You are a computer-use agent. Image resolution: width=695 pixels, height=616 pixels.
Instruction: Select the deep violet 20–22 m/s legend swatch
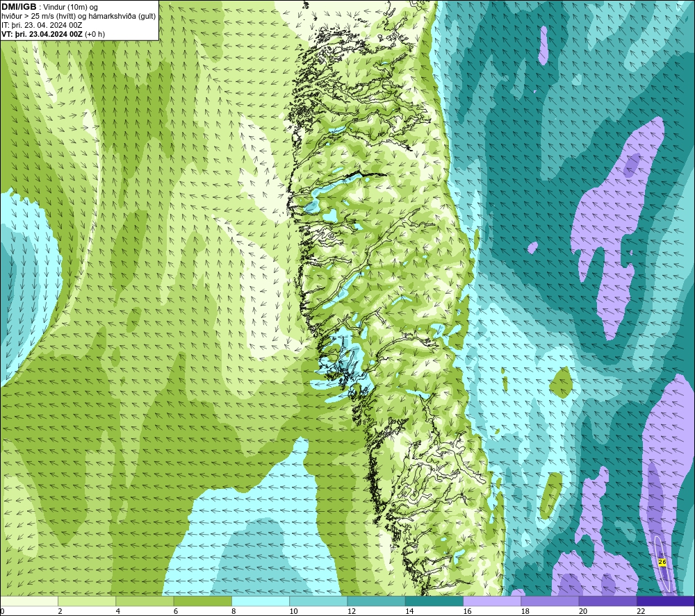[x=608, y=601]
